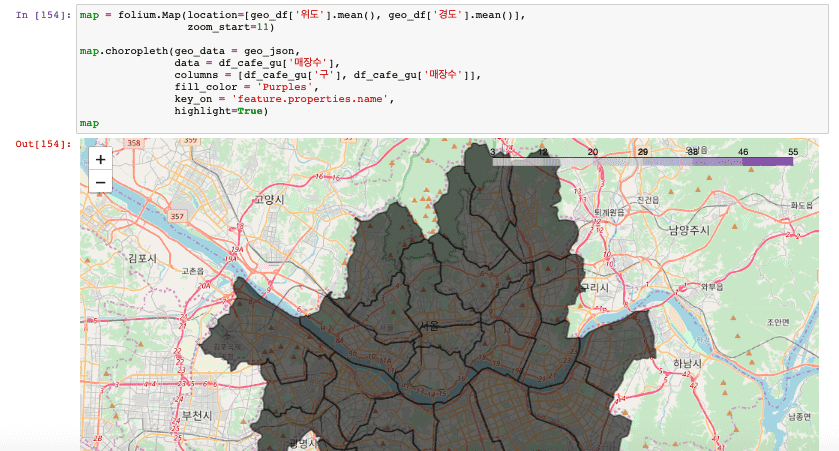Click the 진건읍 map label
Screen dimensions: 839x451
pos(648,200)
